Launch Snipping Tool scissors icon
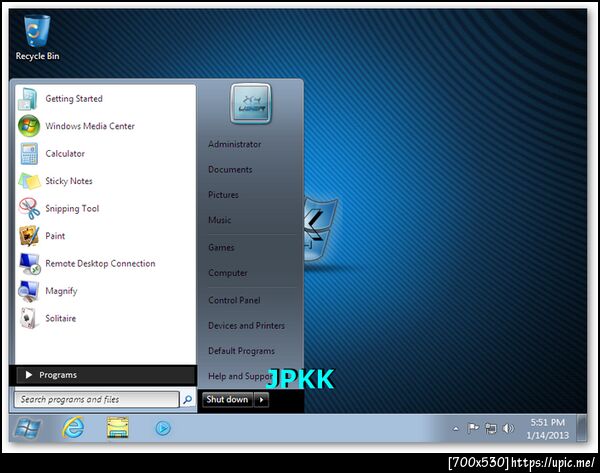 click(29, 209)
